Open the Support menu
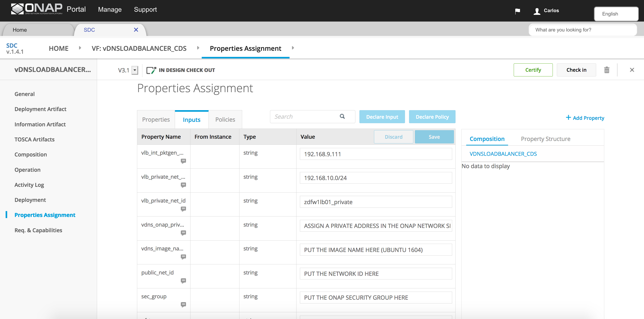The image size is (644, 319). pyautogui.click(x=145, y=9)
